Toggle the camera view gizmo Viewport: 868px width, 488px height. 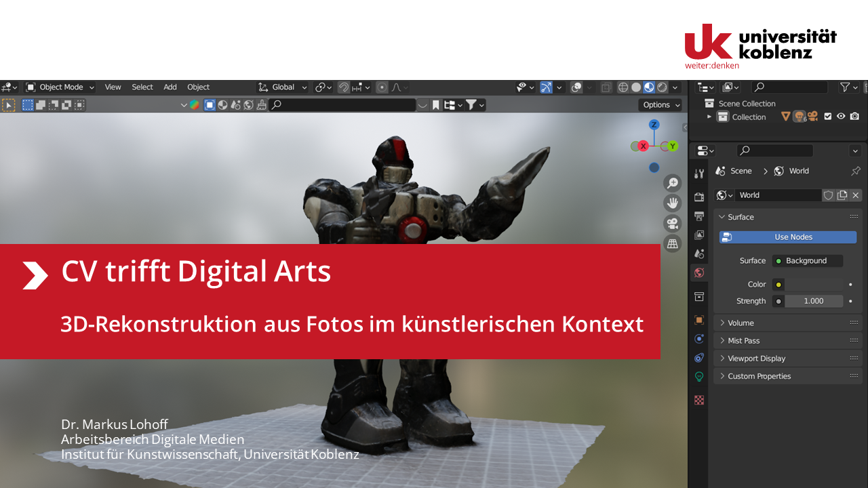672,223
